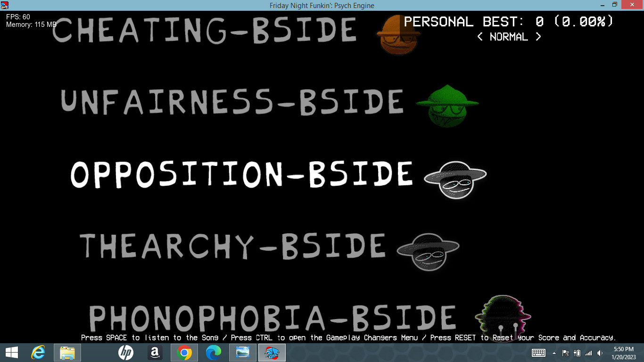Screen dimensions: 644x362
Task: Launch Microsoft Edge from the taskbar
Action: (214, 353)
